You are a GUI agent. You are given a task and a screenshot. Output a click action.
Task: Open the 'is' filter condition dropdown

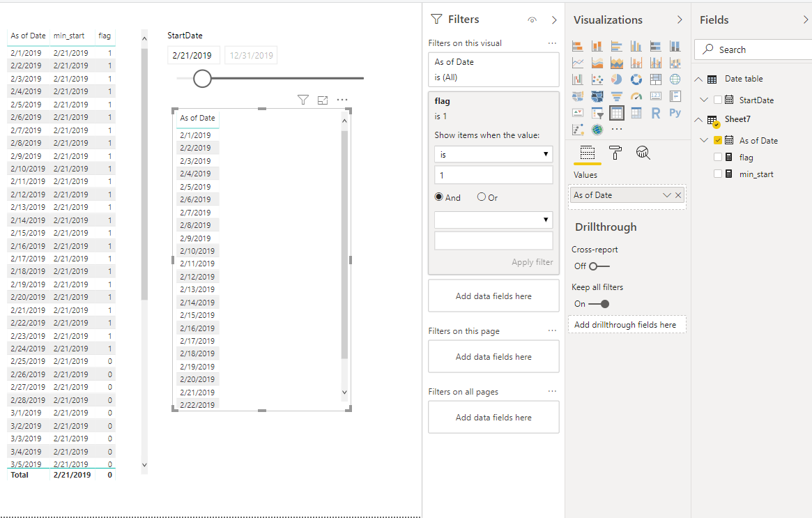coord(493,154)
